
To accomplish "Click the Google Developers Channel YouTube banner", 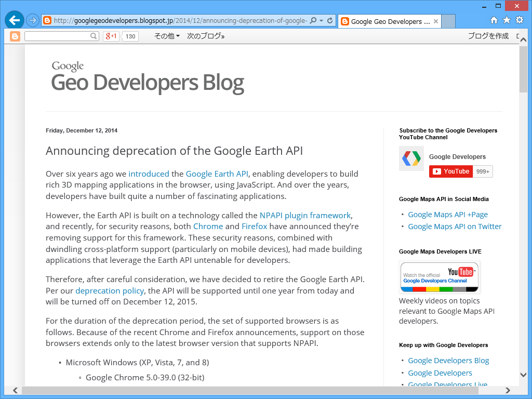I will [439, 277].
